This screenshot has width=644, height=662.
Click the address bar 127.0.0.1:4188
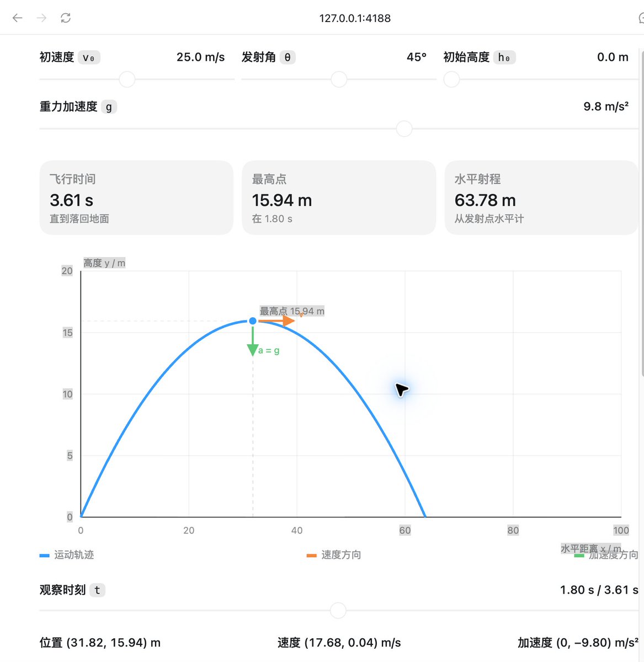point(355,18)
